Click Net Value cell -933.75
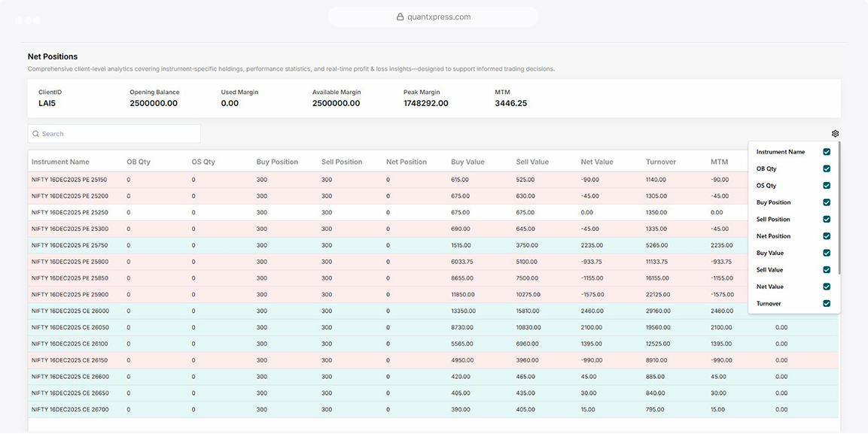 (591, 262)
